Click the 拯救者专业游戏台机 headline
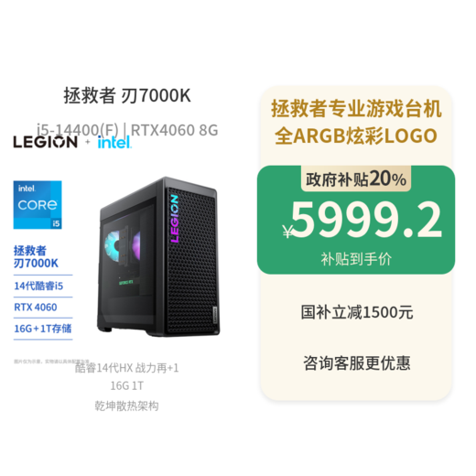 pos(356,109)
